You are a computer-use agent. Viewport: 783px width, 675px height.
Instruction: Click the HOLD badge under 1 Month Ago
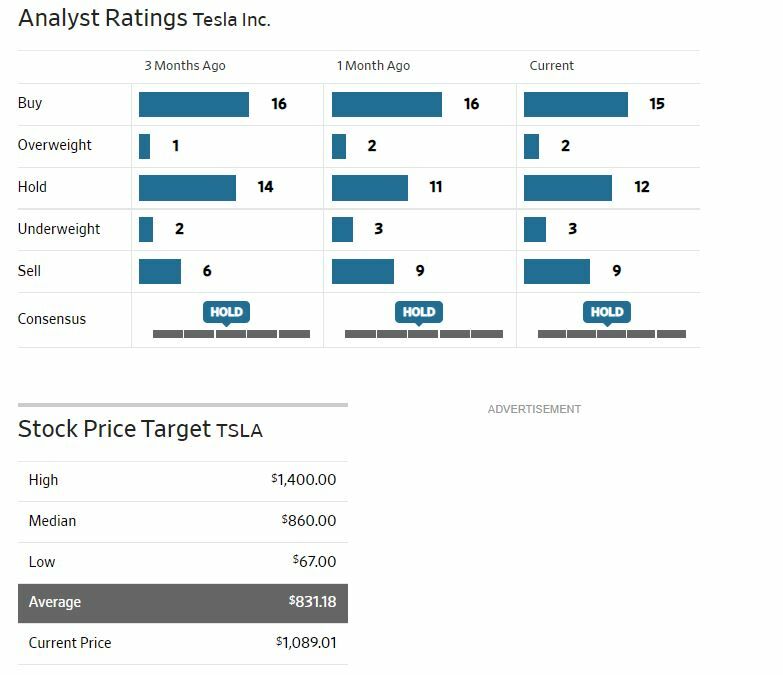418,312
